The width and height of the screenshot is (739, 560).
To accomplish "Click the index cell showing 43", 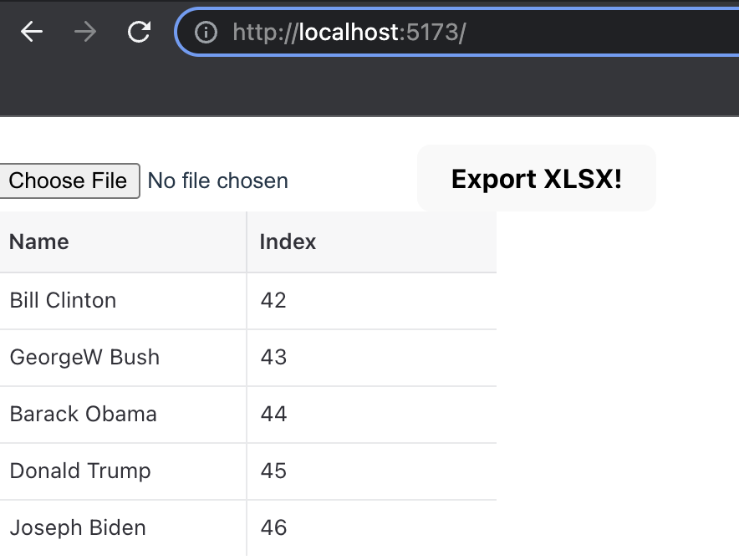I will [x=273, y=357].
